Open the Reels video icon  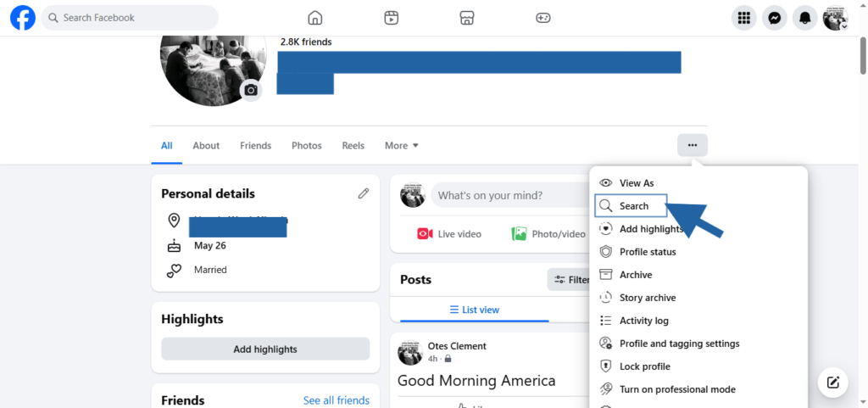(391, 18)
